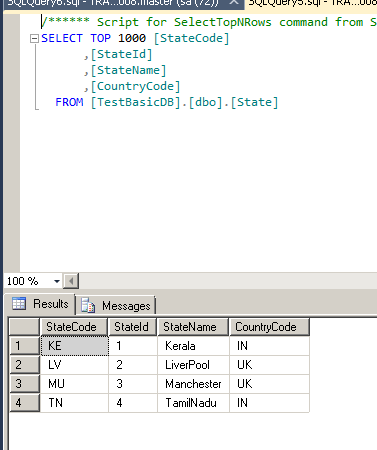The height and width of the screenshot is (450, 377).
Task: Click the Results grid icon
Action: coord(19,304)
